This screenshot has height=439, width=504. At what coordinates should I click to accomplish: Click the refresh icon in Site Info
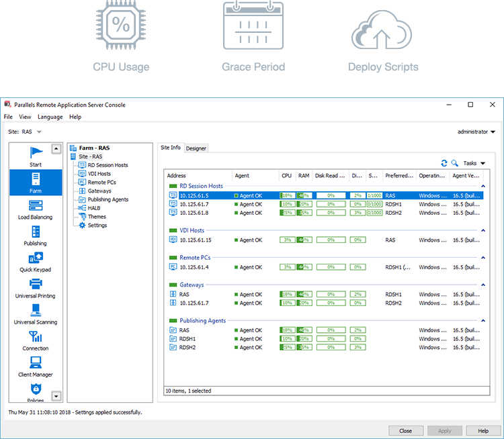(444, 163)
